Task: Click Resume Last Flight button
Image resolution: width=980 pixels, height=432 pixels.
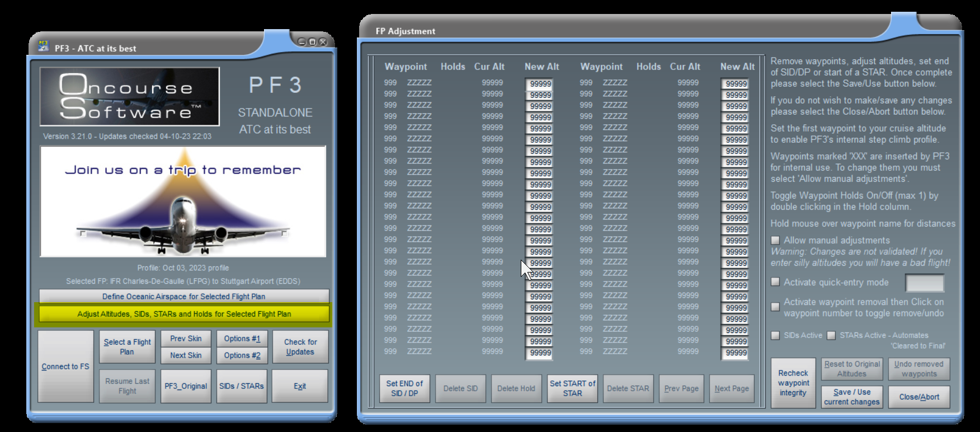Action: (127, 386)
